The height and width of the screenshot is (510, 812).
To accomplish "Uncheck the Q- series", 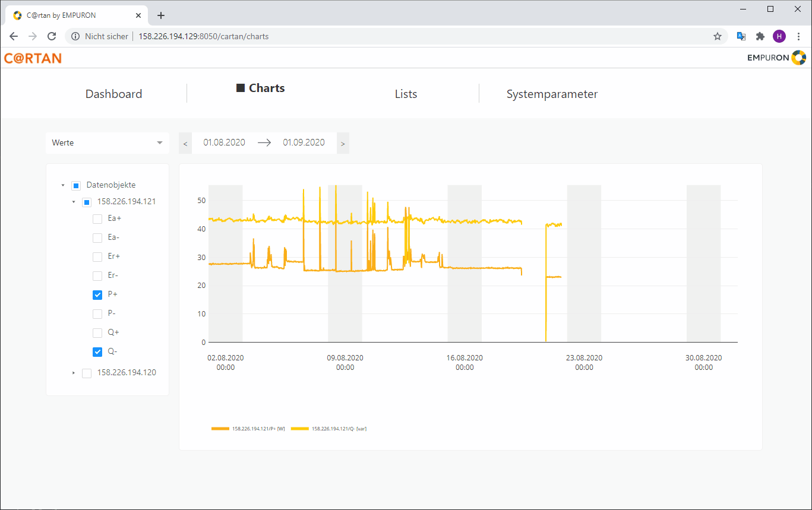I will click(x=97, y=351).
